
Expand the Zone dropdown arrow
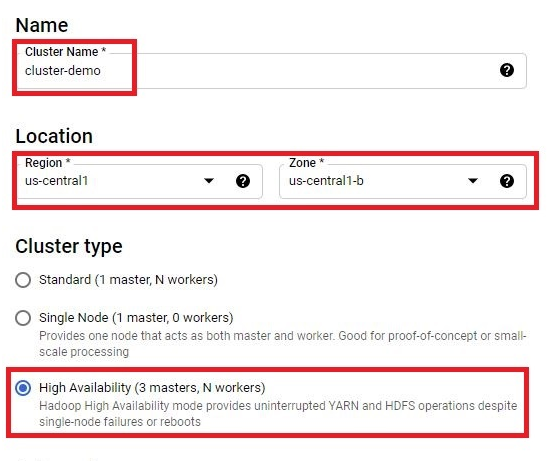coord(473,181)
